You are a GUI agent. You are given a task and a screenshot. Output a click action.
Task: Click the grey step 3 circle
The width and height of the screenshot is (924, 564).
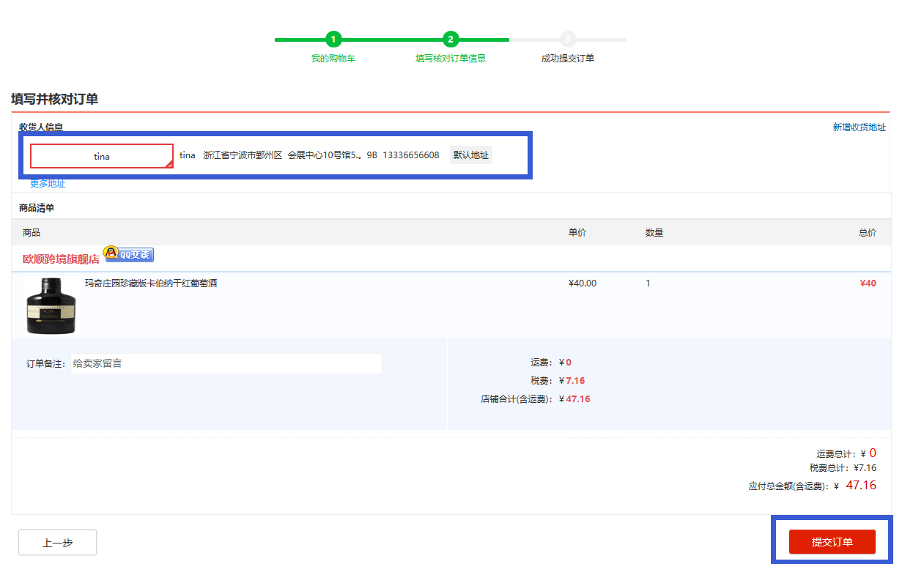[568, 40]
